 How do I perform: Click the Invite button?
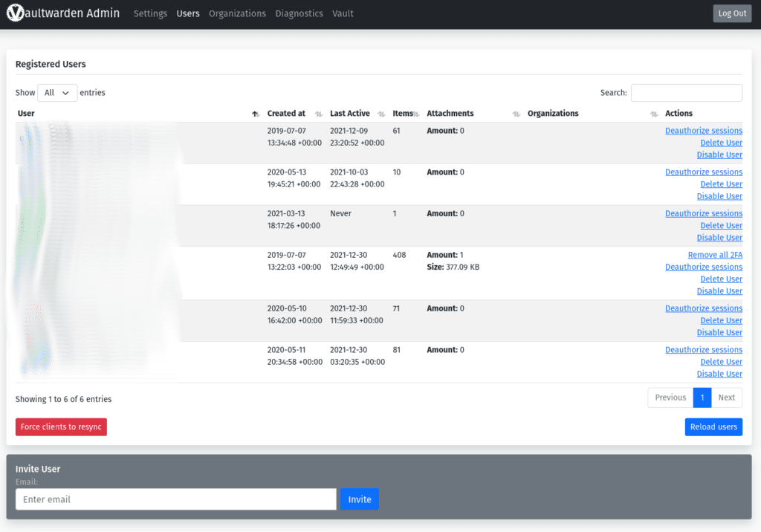(359, 499)
